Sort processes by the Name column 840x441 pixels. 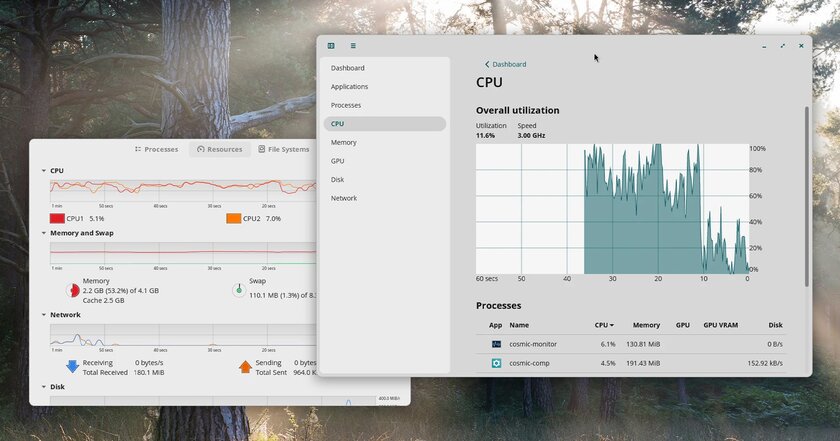tap(519, 325)
